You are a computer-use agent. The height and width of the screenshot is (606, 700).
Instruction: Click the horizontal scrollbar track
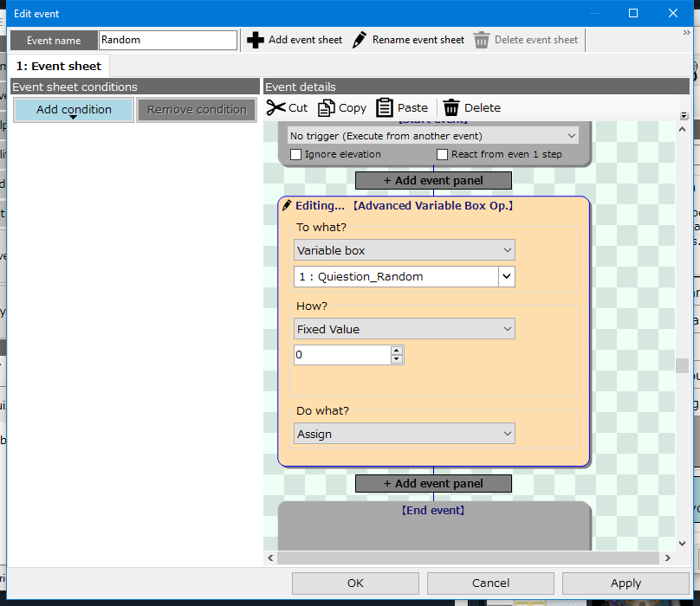pyautogui.click(x=469, y=558)
